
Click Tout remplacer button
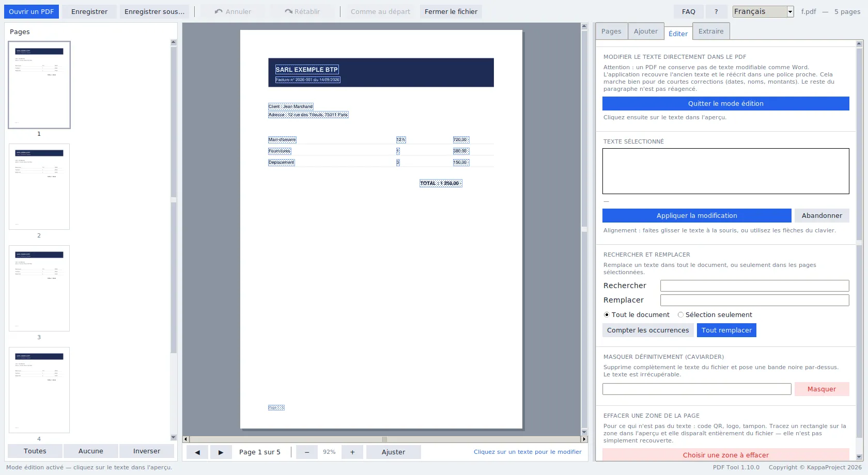(726, 330)
